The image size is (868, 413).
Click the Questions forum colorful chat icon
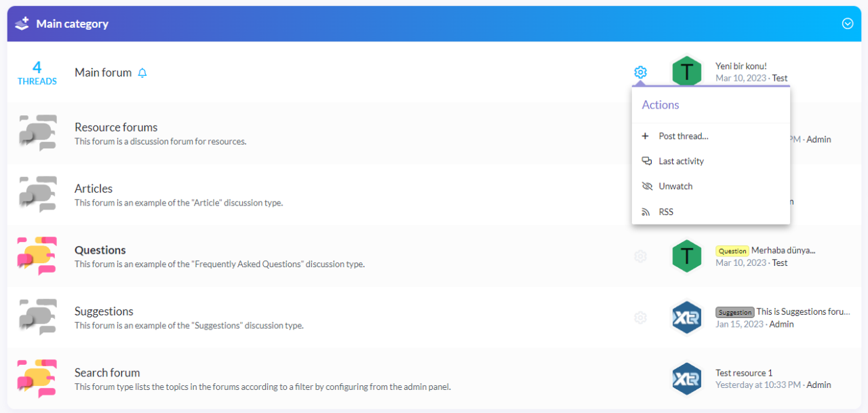37,256
